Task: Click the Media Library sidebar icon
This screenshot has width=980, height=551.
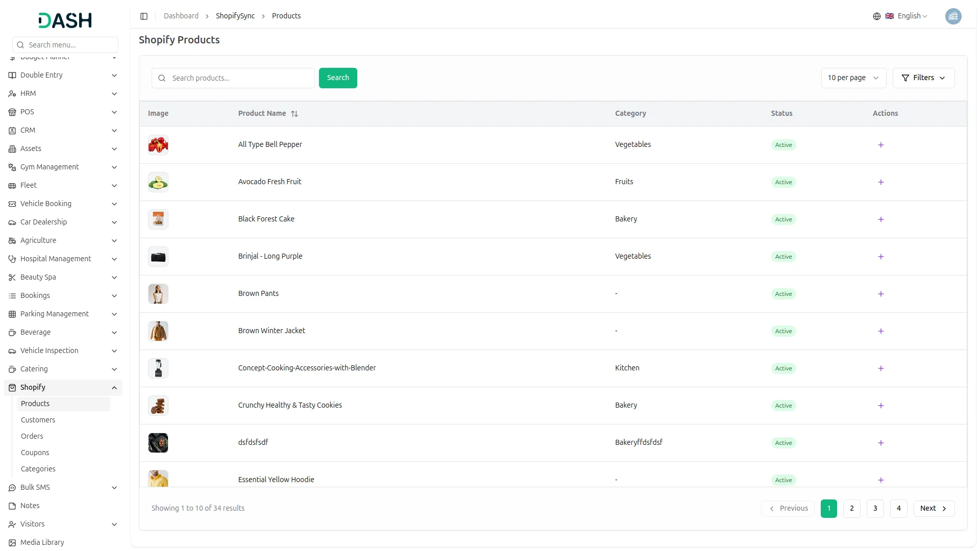Action: tap(12, 543)
